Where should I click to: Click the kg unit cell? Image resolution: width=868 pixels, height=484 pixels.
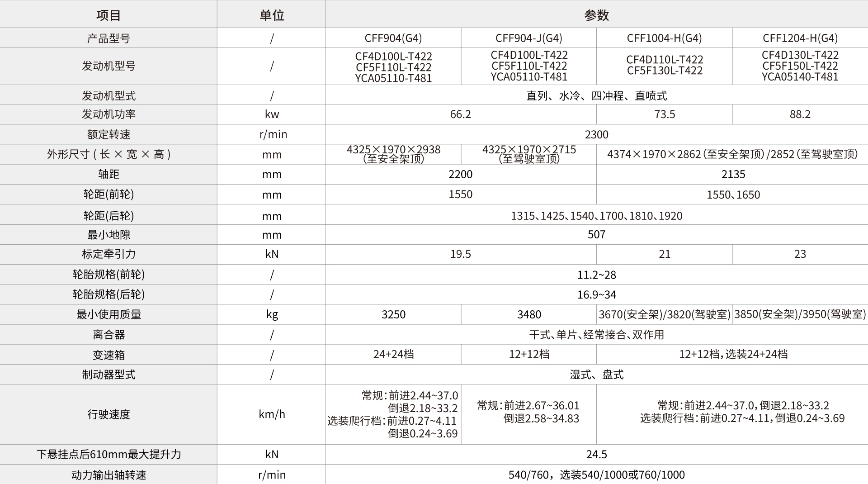(272, 314)
